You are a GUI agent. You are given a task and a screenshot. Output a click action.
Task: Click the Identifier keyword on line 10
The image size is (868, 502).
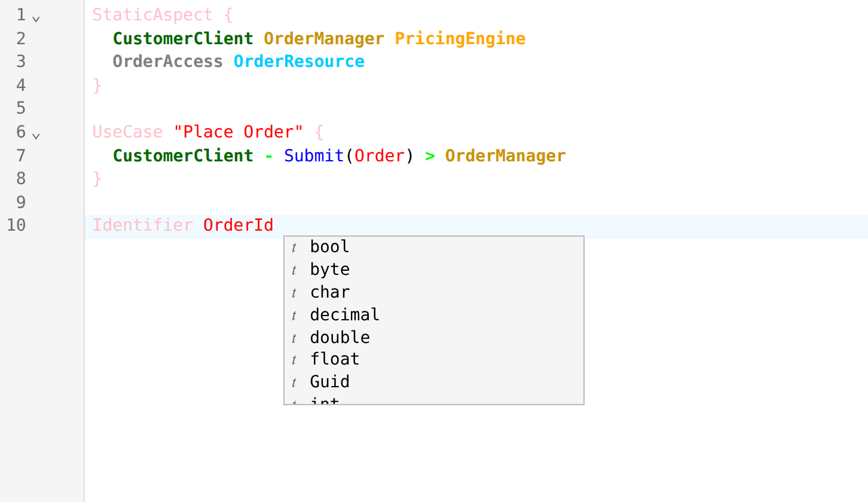pyautogui.click(x=143, y=225)
